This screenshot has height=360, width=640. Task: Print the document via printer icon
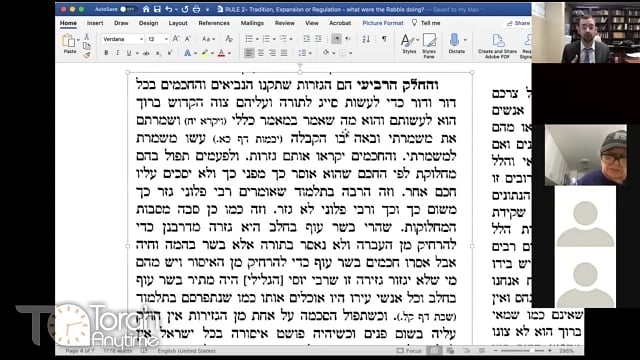click(x=197, y=9)
